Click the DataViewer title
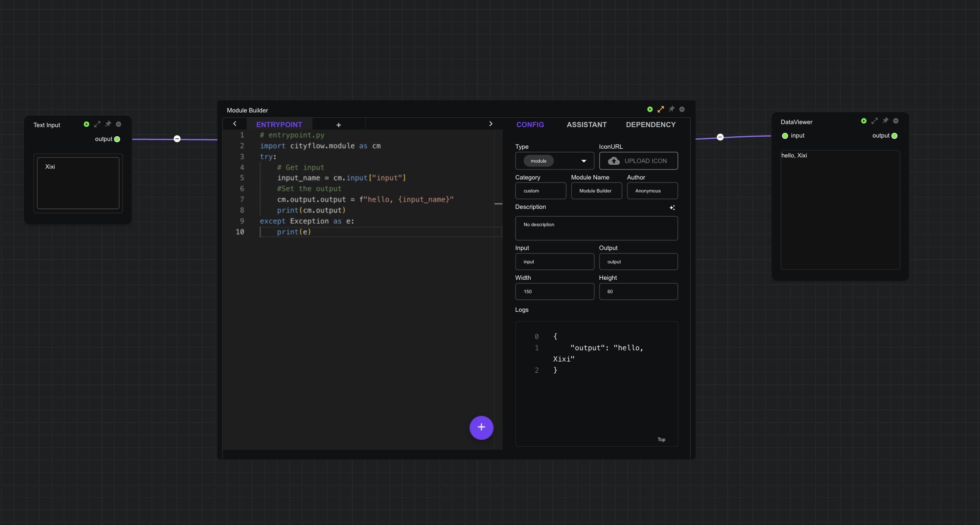 (797, 122)
